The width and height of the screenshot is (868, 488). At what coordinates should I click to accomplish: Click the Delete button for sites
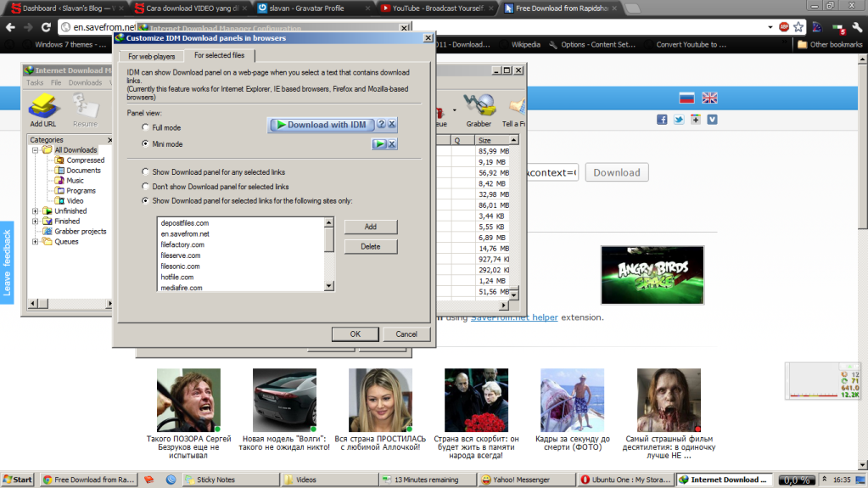tap(370, 246)
